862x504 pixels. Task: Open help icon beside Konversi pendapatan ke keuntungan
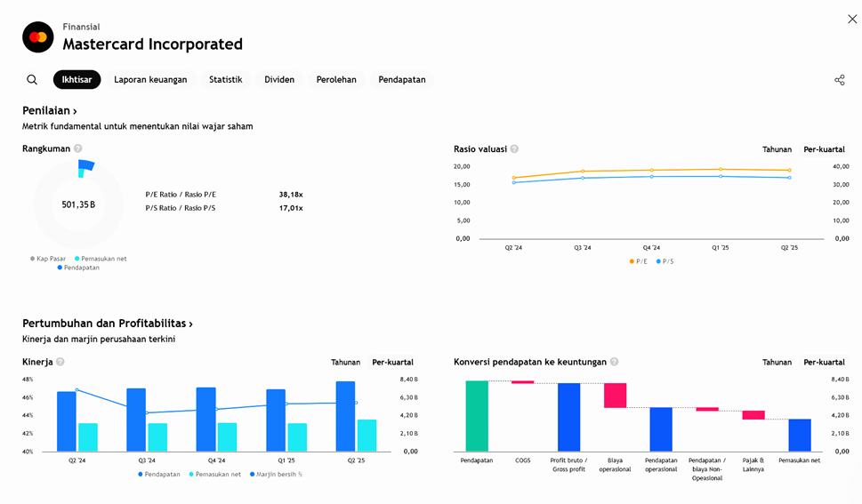point(614,363)
